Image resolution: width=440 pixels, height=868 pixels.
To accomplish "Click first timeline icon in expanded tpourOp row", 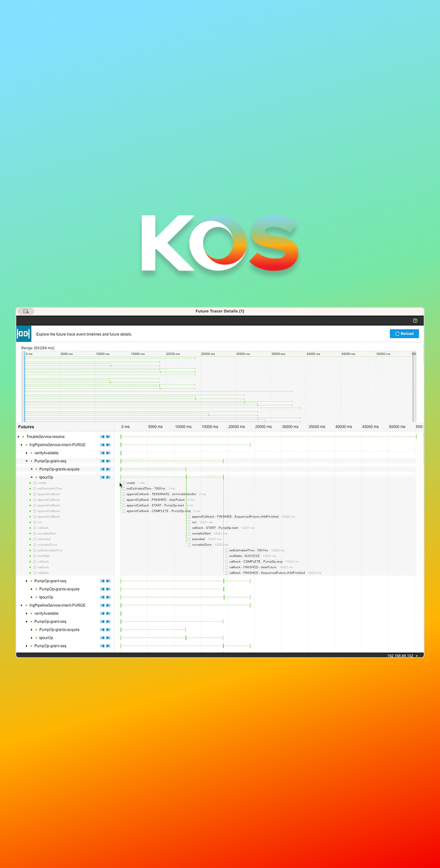I will click(102, 477).
